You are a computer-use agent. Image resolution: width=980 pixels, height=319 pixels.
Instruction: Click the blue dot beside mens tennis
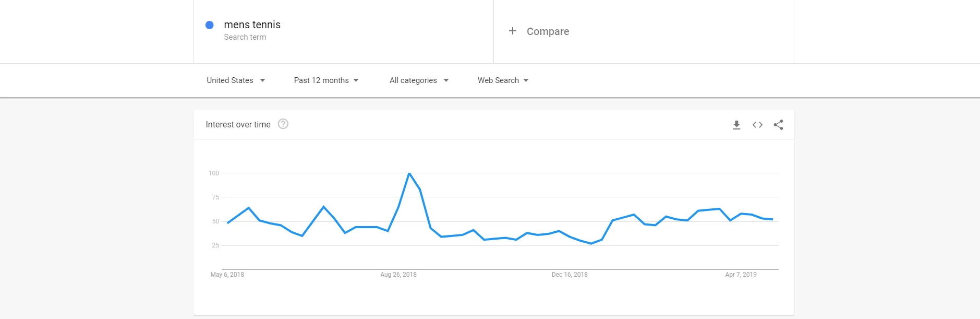210,25
